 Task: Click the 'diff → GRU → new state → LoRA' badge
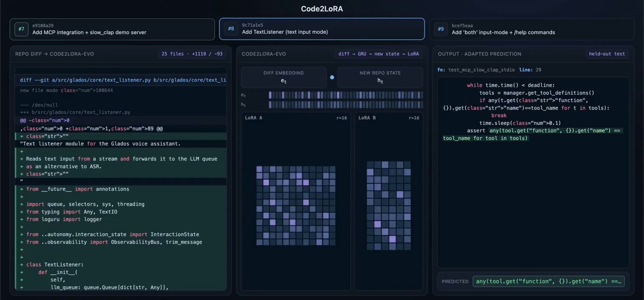click(379, 54)
